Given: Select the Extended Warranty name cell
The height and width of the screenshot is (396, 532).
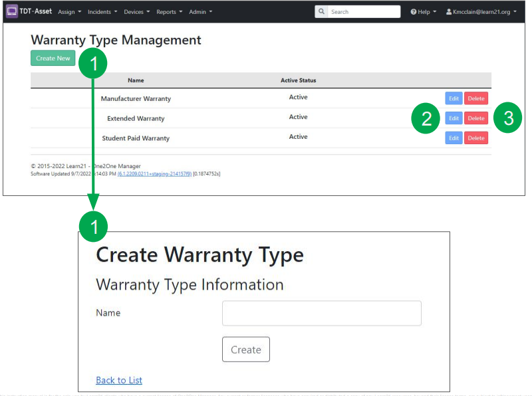Looking at the screenshot, I should pos(136,118).
